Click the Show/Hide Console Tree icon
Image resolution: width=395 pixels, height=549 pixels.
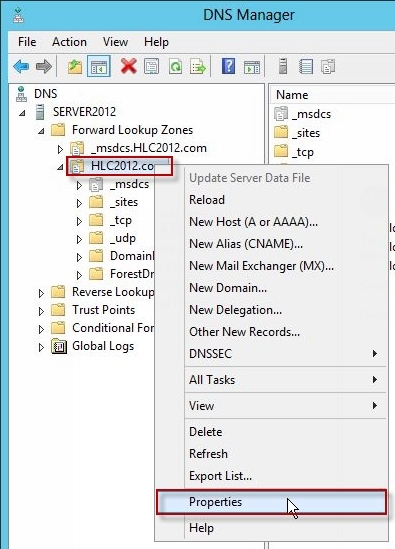[x=99, y=66]
